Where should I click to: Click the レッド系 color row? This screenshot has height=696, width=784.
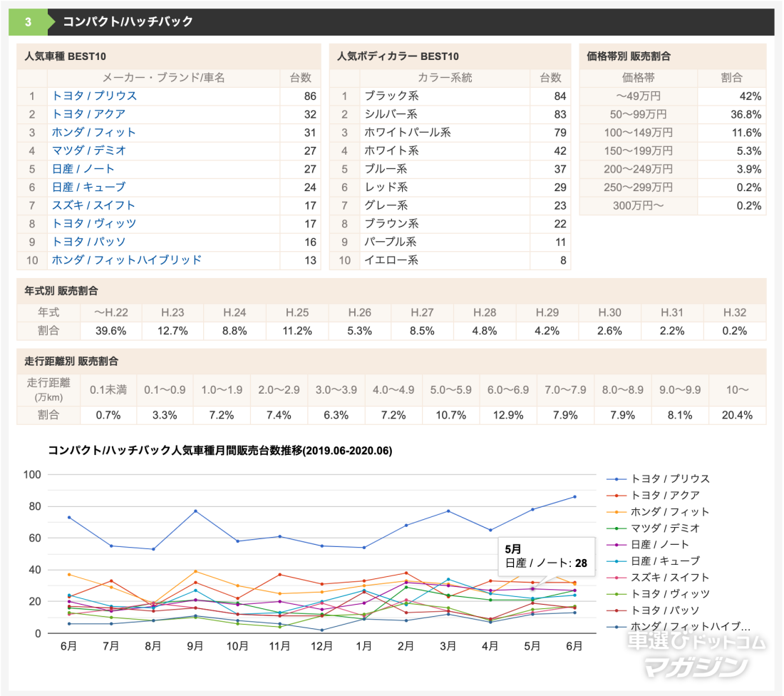click(450, 187)
